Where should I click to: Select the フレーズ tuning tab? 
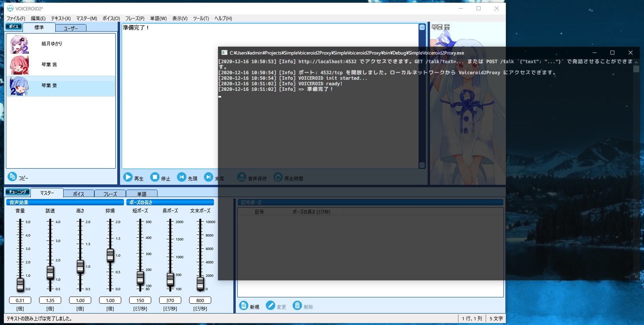pyautogui.click(x=110, y=193)
